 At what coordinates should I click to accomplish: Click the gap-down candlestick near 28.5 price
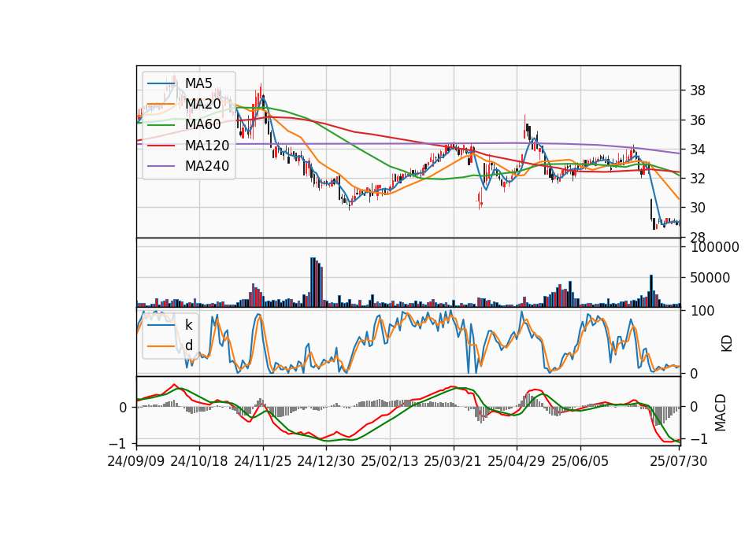coord(654,224)
